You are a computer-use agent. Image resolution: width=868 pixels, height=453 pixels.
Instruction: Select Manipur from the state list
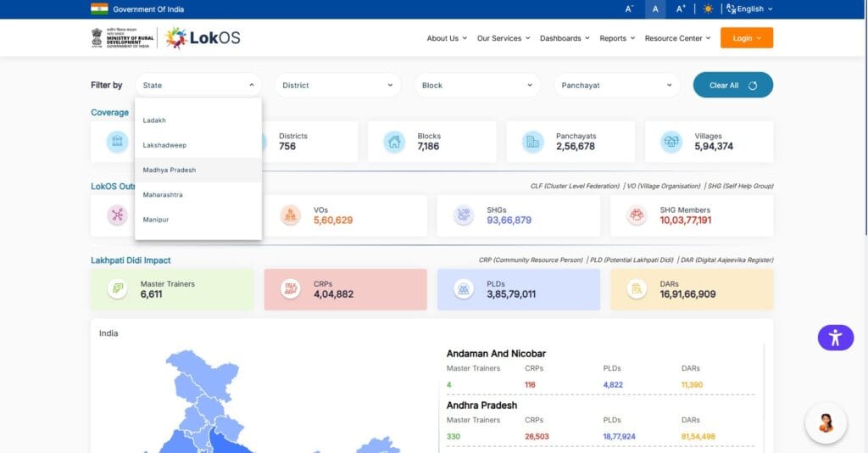(198, 220)
